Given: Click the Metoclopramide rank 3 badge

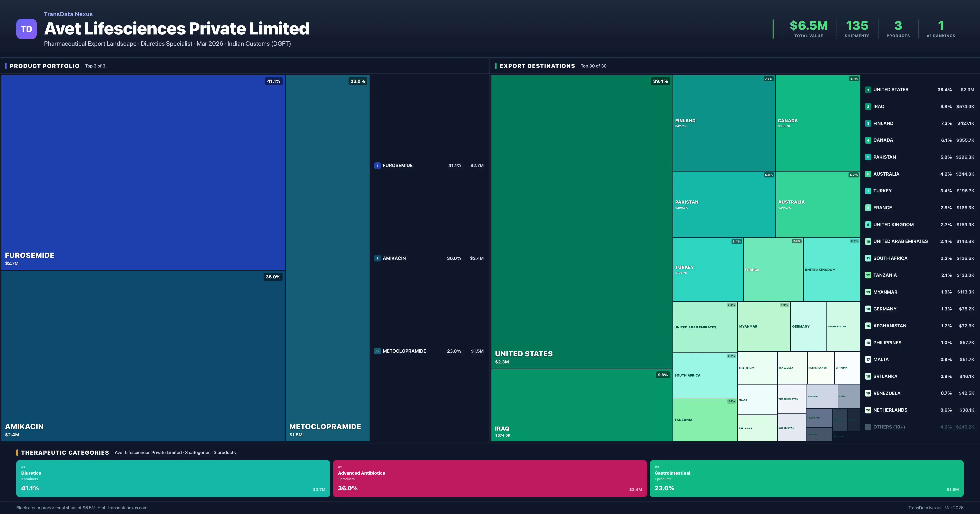Looking at the screenshot, I should click(377, 351).
